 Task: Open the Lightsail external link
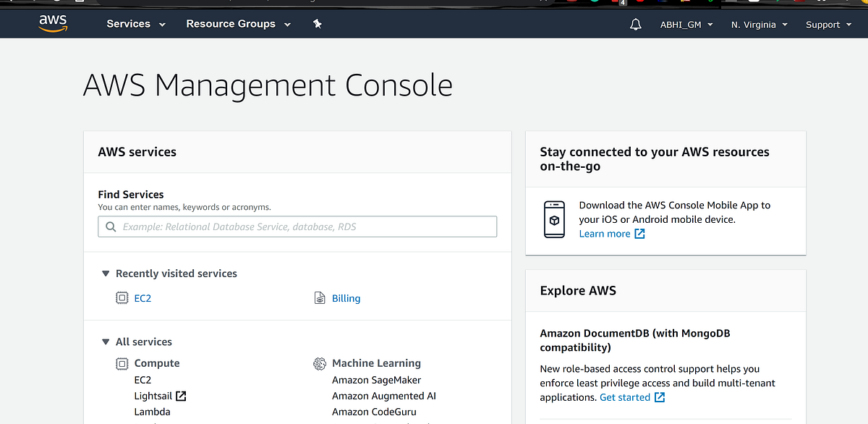click(182, 396)
